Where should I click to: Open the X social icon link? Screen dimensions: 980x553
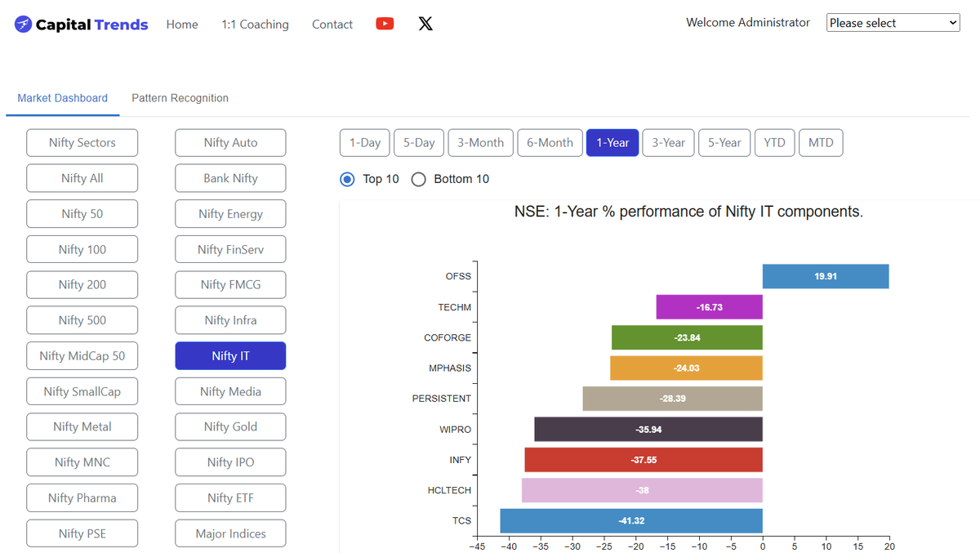click(x=425, y=24)
